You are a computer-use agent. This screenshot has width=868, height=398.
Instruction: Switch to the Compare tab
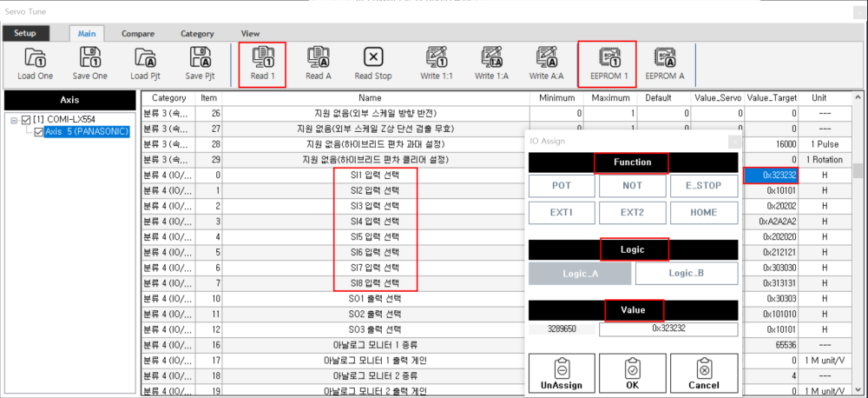137,34
